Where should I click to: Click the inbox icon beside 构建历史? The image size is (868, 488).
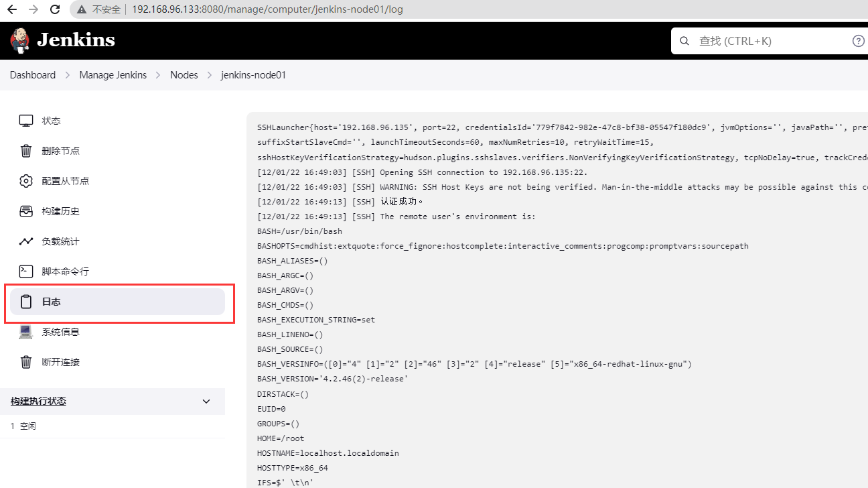click(26, 211)
